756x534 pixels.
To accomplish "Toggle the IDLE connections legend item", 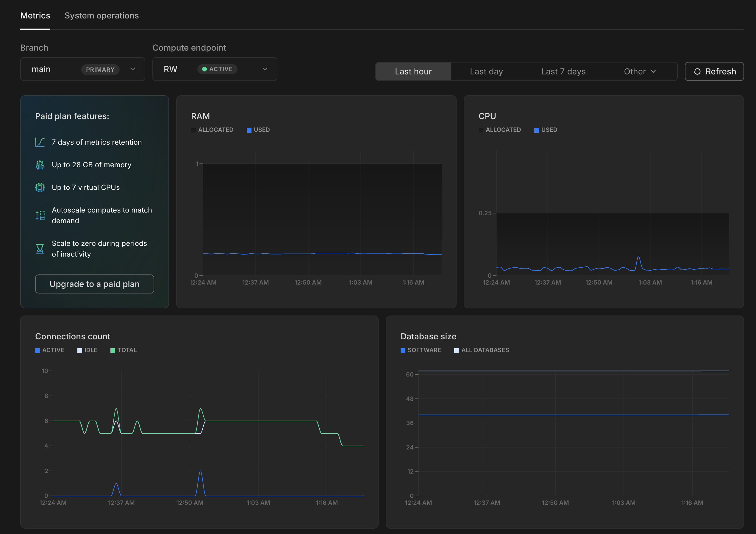I will click(x=87, y=350).
